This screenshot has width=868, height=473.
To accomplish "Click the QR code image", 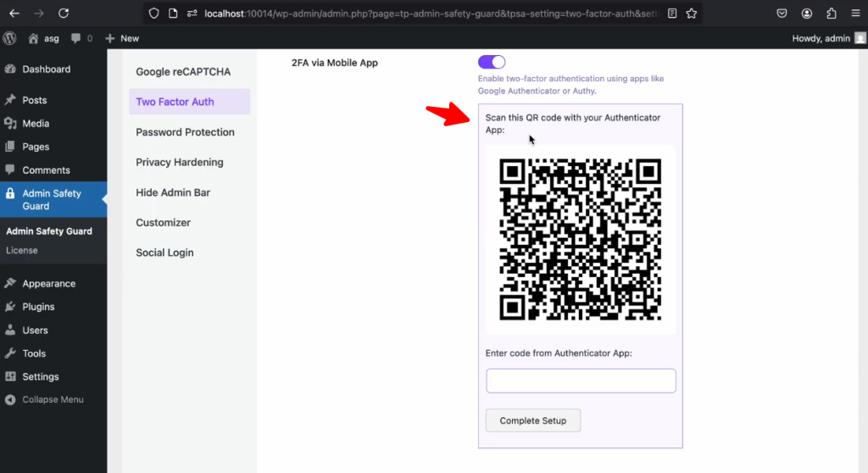I will pos(581,239).
